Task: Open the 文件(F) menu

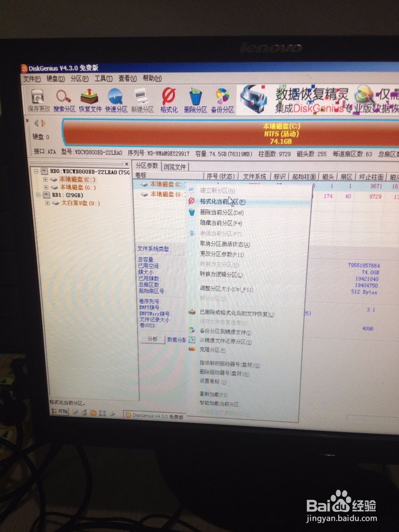Action: [x=32, y=79]
